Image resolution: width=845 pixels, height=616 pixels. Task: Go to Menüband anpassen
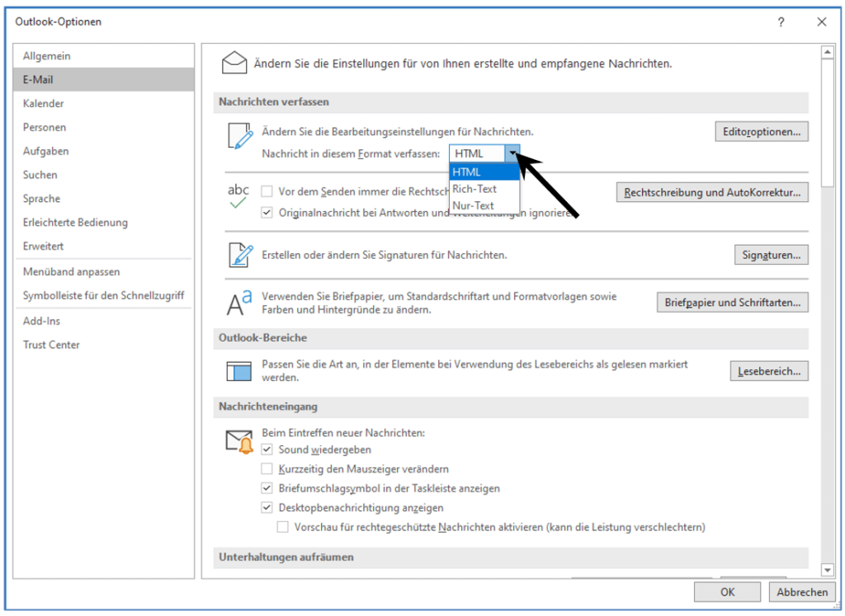[103, 271]
